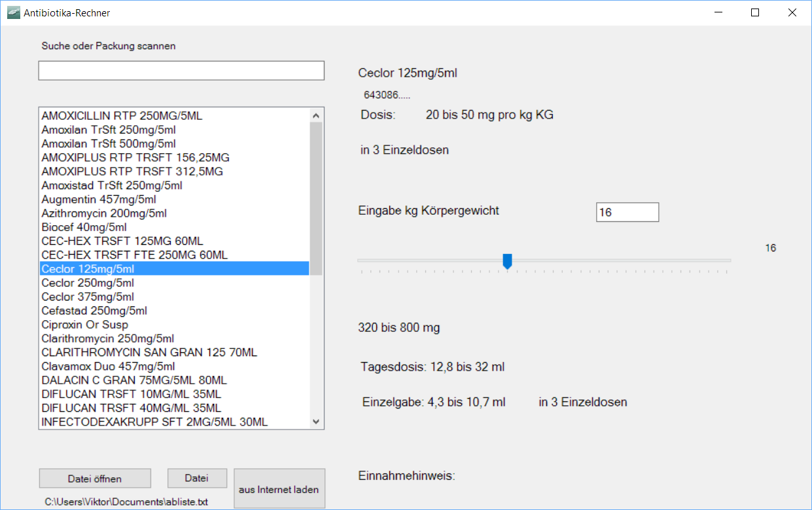812x510 pixels.
Task: Click the 'Datei' button
Action: click(x=197, y=478)
